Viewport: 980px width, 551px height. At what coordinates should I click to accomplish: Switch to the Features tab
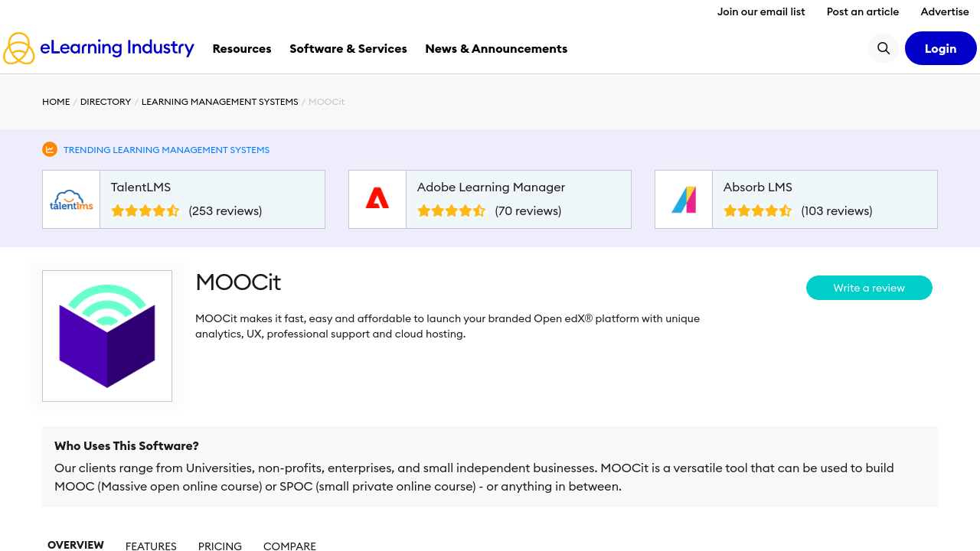(x=151, y=546)
